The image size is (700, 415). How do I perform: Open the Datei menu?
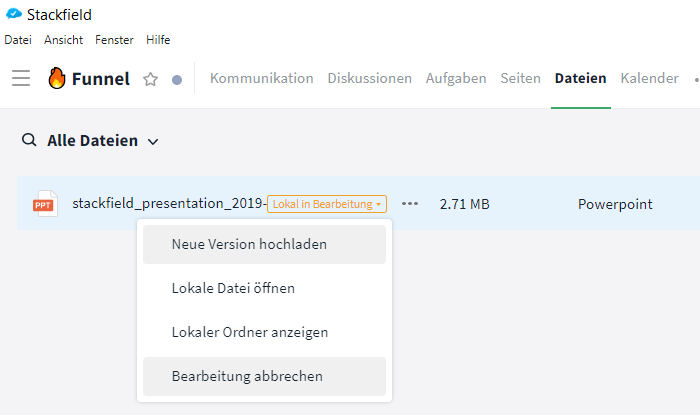pos(18,40)
